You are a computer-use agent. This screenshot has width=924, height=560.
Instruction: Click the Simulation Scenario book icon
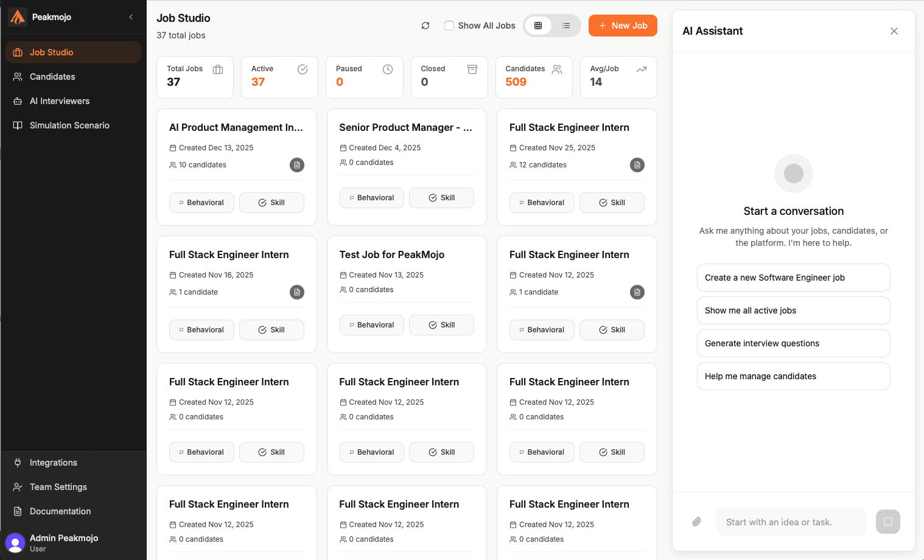pos(18,125)
